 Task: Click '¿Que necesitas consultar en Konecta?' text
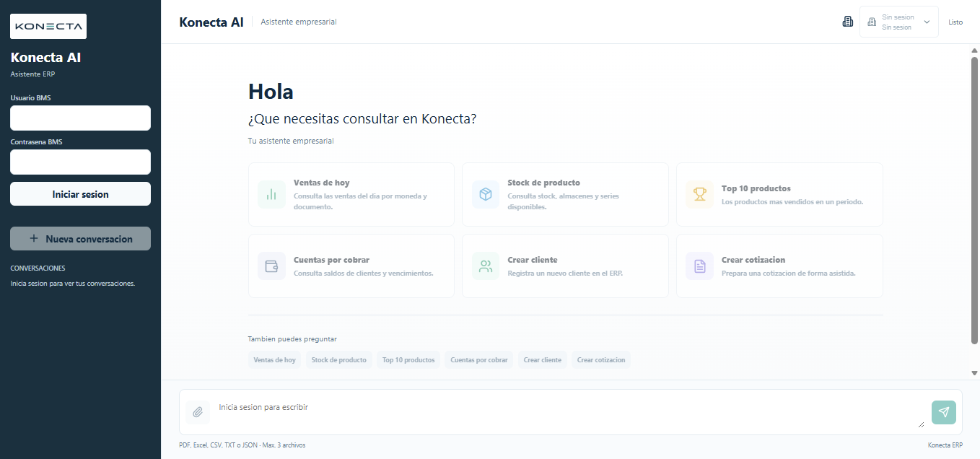click(362, 119)
